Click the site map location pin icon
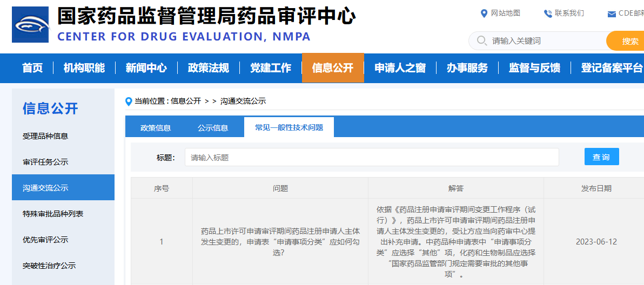644x285 pixels. tap(484, 13)
